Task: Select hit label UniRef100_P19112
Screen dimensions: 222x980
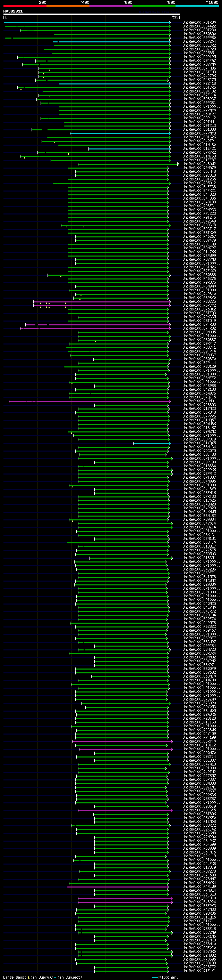Action: 199,745
